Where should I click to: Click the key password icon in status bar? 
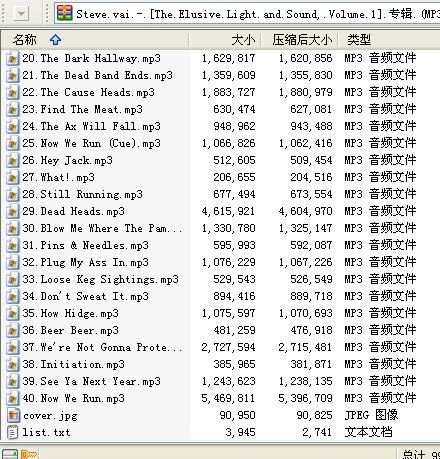[x=29, y=454]
